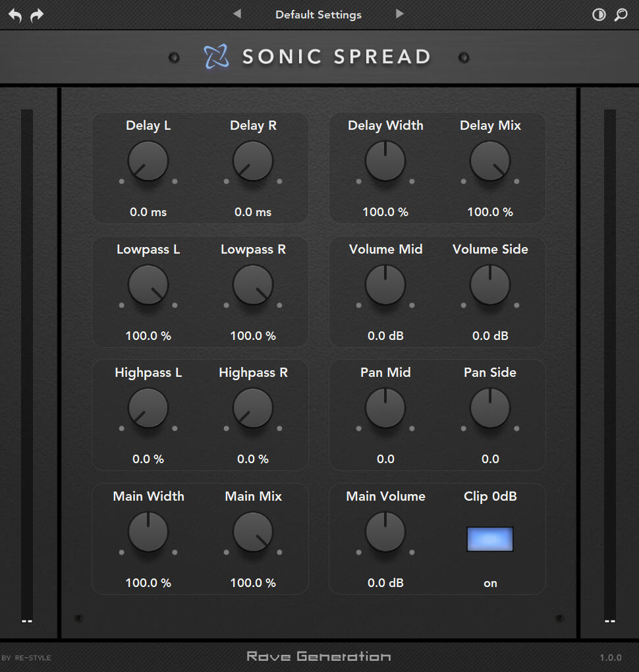
Task: Click the Undo arrow icon
Action: (x=14, y=14)
